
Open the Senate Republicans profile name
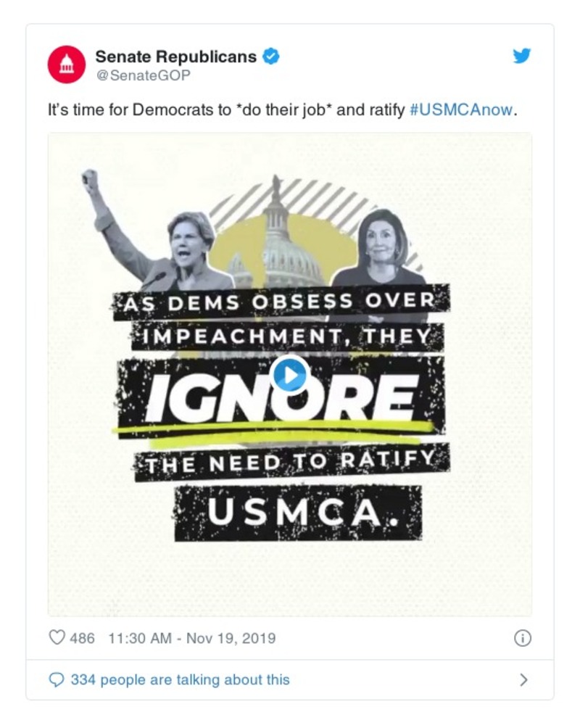[176, 57]
